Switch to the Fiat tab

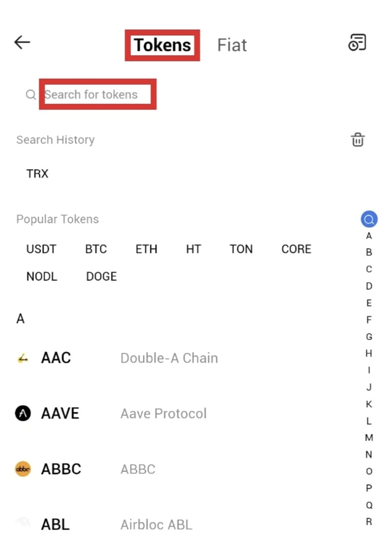coord(232,45)
